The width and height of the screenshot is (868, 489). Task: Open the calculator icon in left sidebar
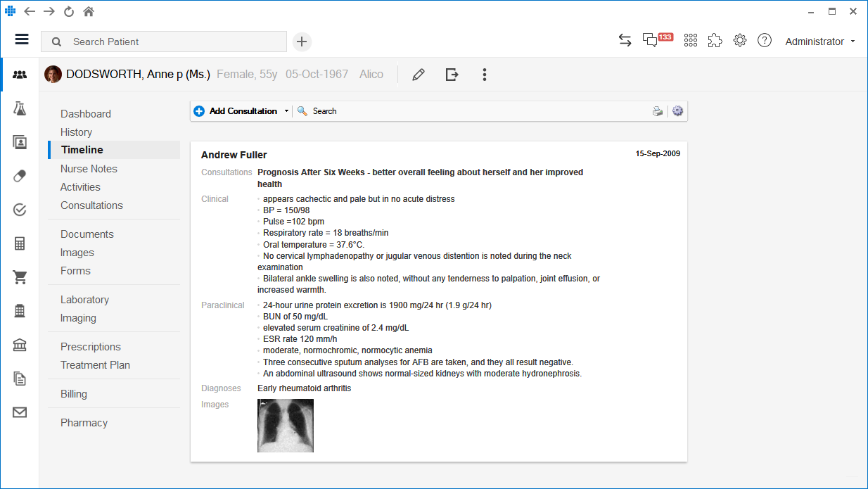(x=20, y=243)
